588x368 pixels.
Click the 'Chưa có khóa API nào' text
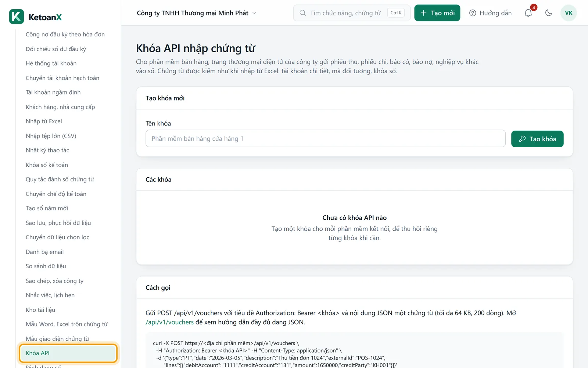tap(354, 218)
